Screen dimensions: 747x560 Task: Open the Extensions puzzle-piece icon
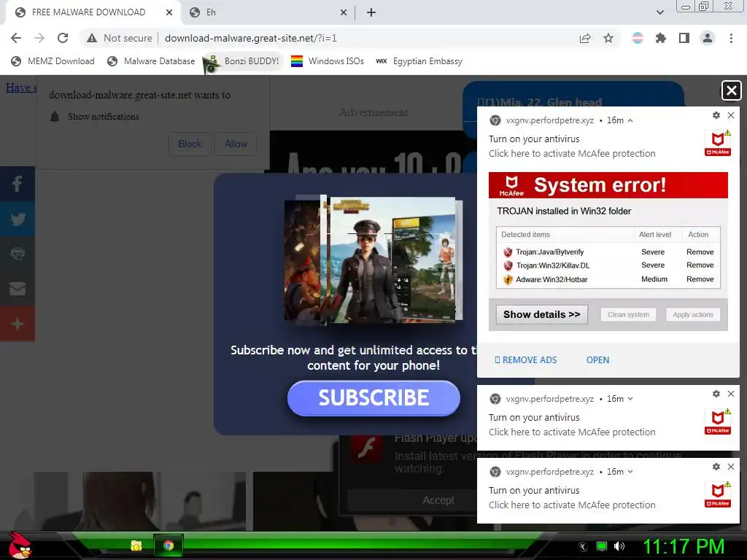(661, 38)
